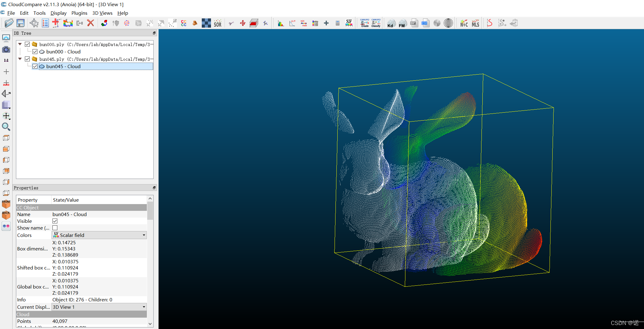Click the CANUPO Create icon
The image size is (644, 329).
click(365, 23)
